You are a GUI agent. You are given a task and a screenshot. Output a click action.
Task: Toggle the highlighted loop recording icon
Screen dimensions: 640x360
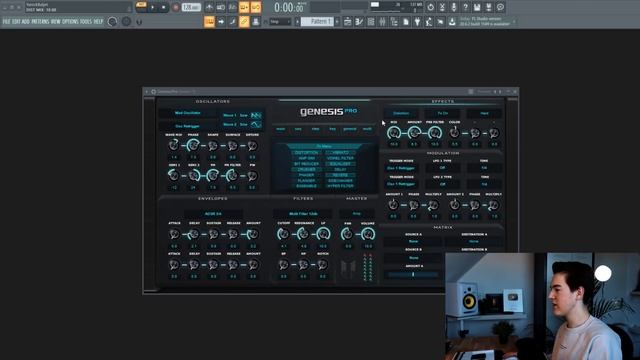point(256,7)
